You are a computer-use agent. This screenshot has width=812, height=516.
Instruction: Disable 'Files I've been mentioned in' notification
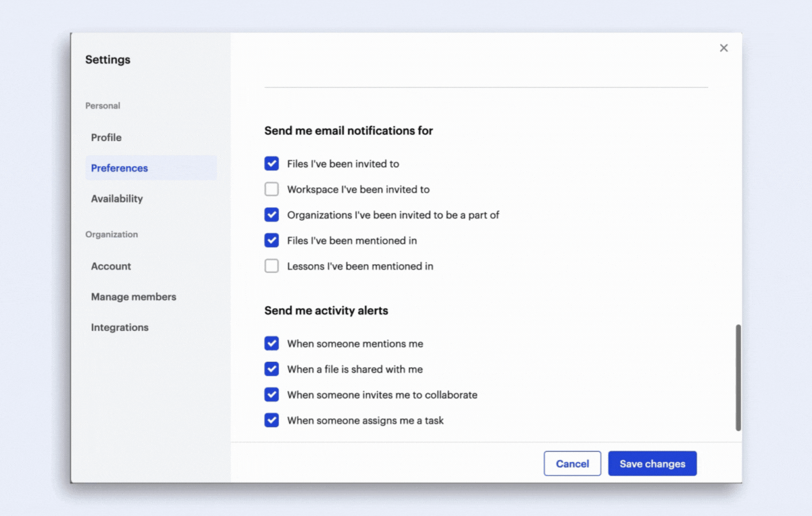272,240
